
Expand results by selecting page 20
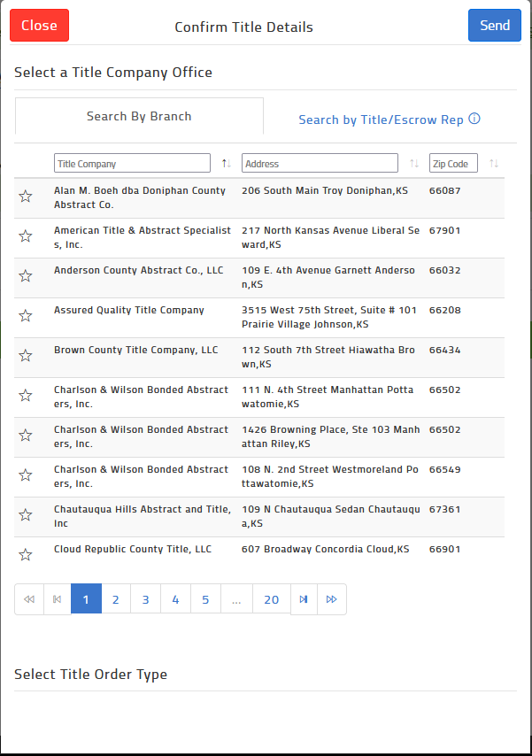(x=271, y=599)
